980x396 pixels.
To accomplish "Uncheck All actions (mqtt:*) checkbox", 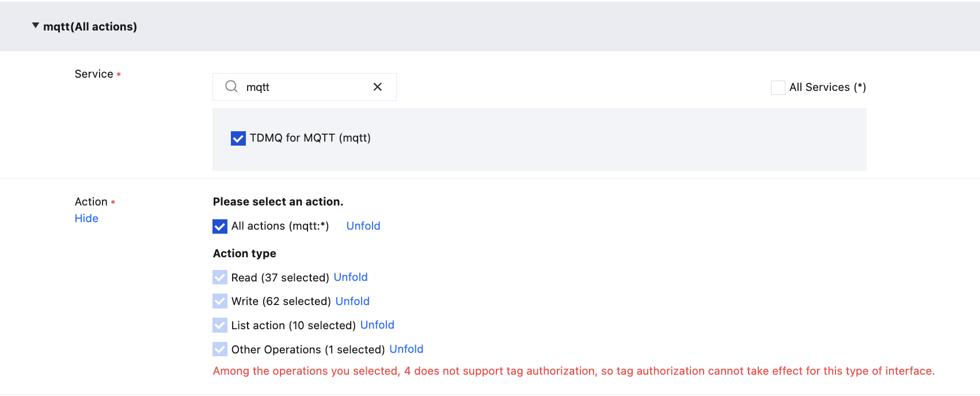I will (x=220, y=226).
